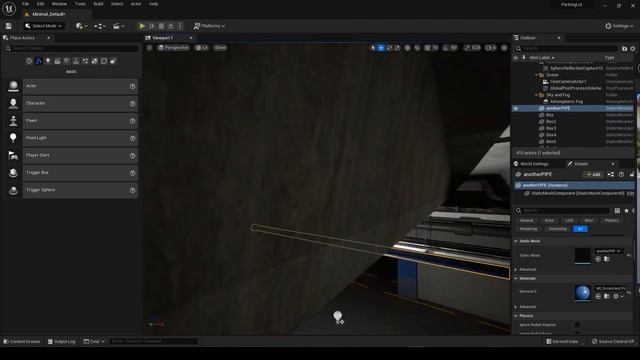Toggle the world/local coordinate space globe
640x360 pixels.
pos(407,48)
